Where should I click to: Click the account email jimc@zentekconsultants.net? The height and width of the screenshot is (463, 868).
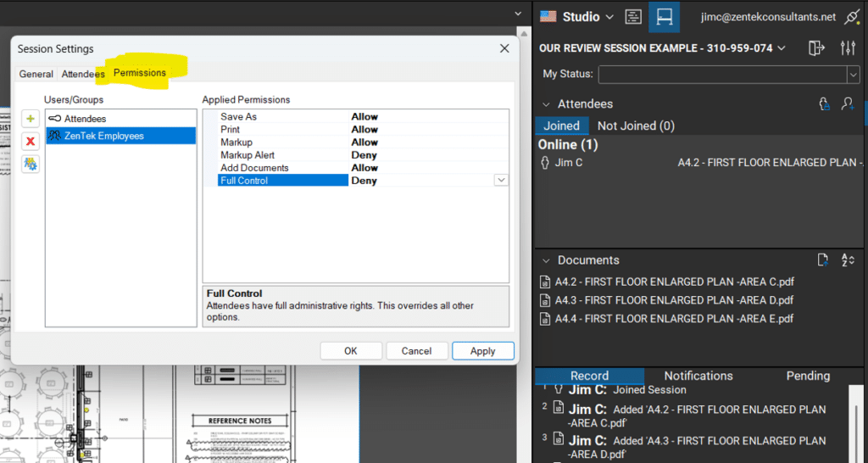(768, 17)
